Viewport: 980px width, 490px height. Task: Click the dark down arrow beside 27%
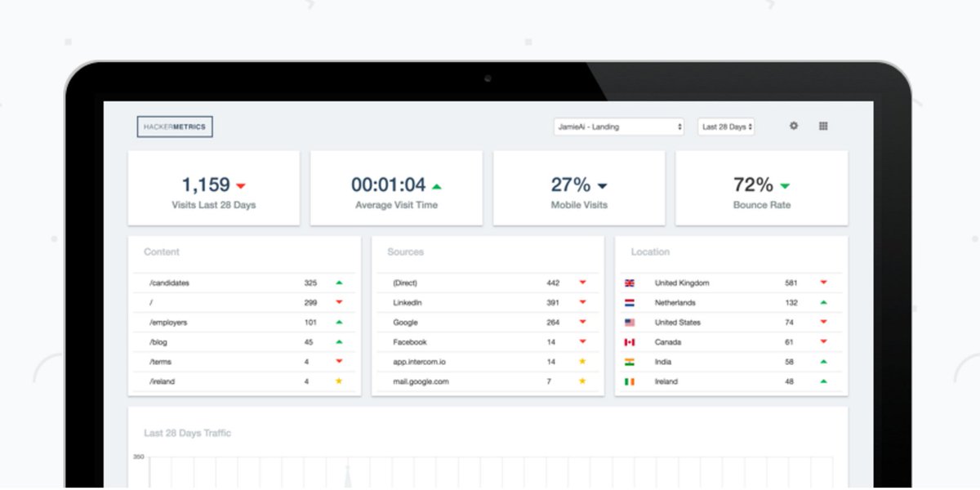603,186
